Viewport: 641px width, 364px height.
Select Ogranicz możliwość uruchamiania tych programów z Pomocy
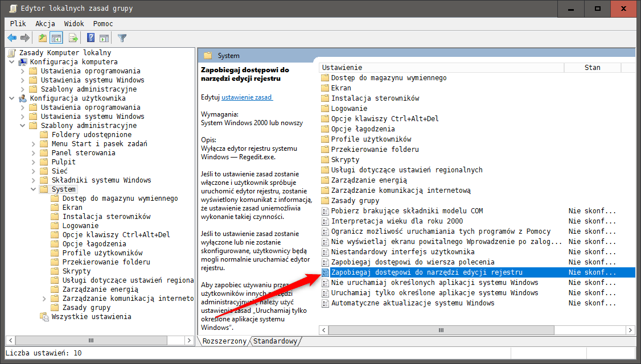[441, 231]
